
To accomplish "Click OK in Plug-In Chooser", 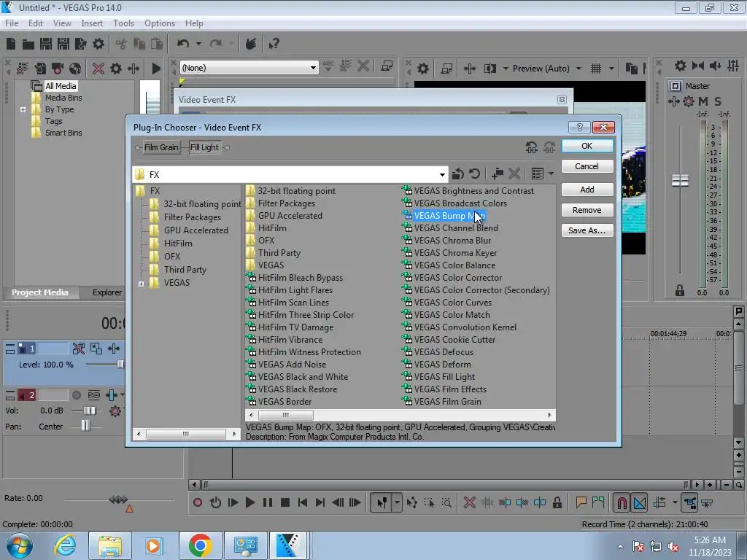I will pos(587,146).
